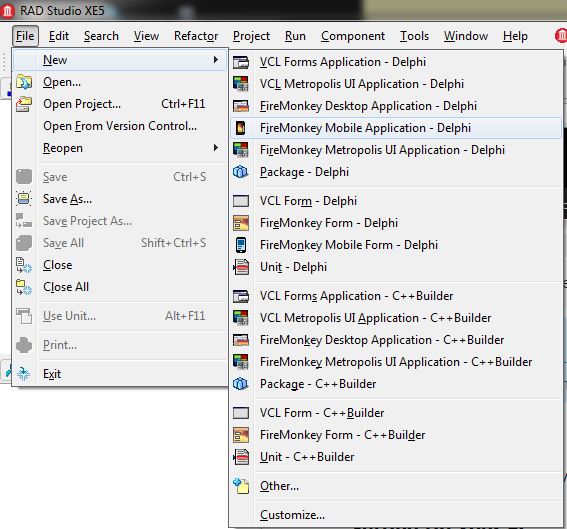Select Package - Delphi entry
Image resolution: width=567 pixels, height=529 pixels.
click(x=396, y=172)
